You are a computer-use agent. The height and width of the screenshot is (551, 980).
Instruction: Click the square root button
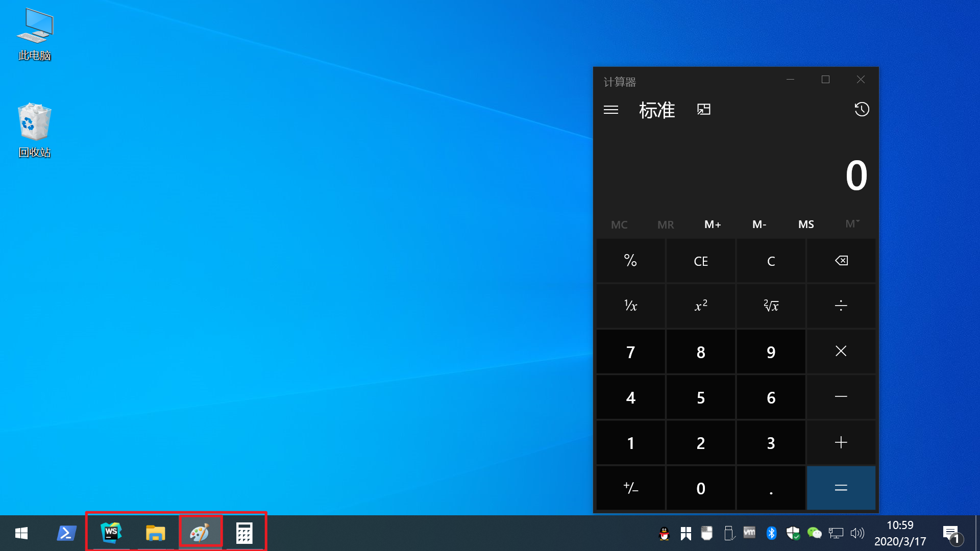coord(771,306)
